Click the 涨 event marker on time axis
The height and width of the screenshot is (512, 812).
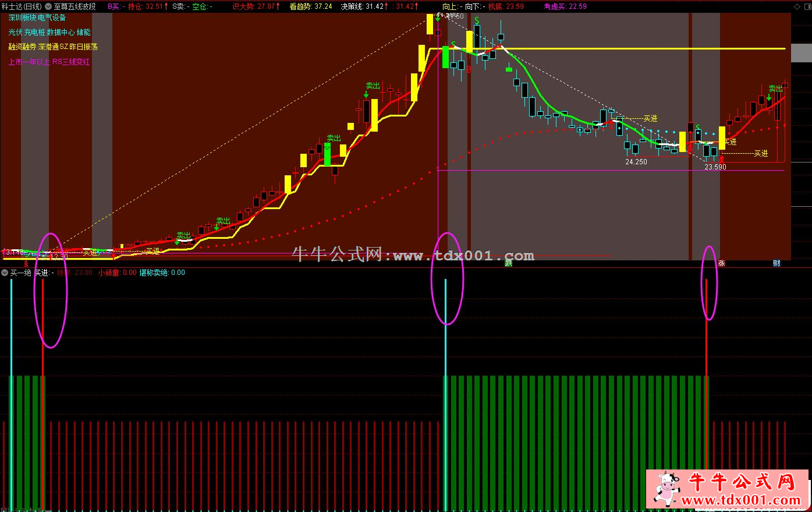coord(722,263)
